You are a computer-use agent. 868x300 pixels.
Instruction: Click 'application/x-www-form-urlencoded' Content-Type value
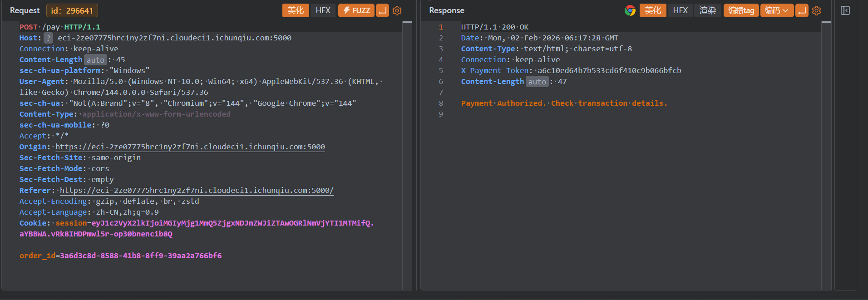pyautogui.click(x=156, y=114)
